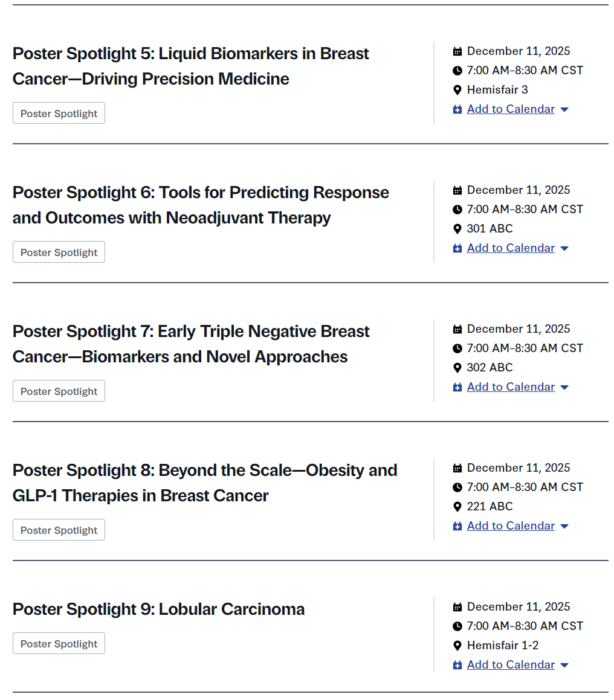This screenshot has height=700, width=614.
Task: Expand Add to Calendar arrow for Spotlight 7
Action: pyautogui.click(x=564, y=388)
